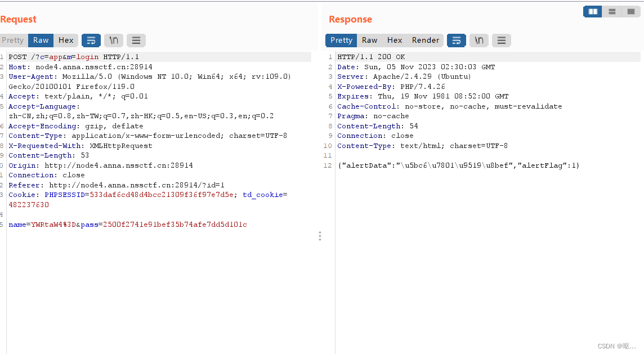Screen dimensions: 644x354
Task: Enable Pretty view for the Request
Action: click(x=12, y=40)
